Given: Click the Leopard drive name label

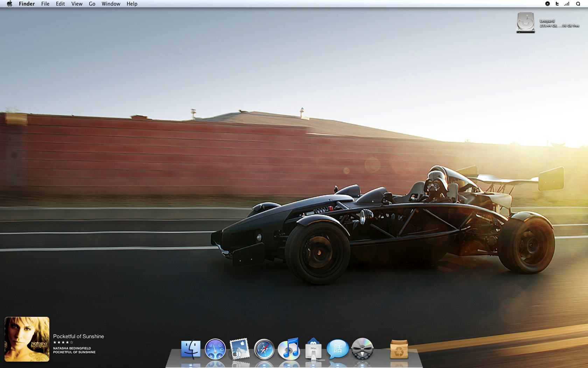Looking at the screenshot, I should coord(547,21).
